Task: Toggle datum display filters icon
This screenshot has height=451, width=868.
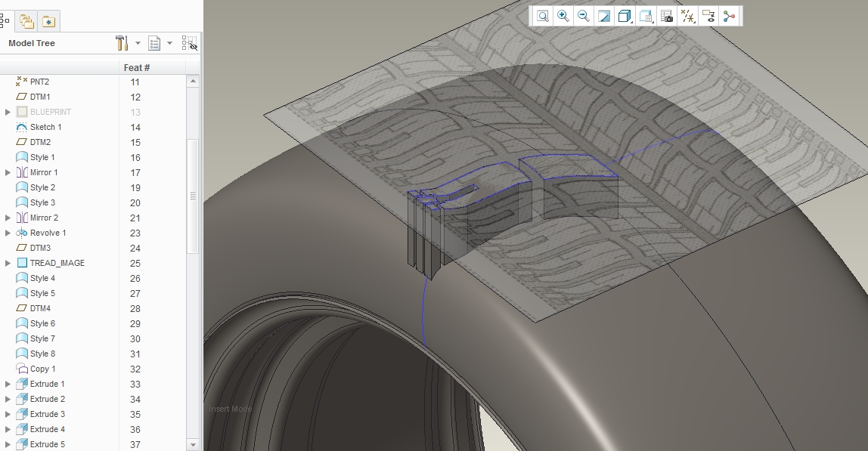Action: (687, 16)
